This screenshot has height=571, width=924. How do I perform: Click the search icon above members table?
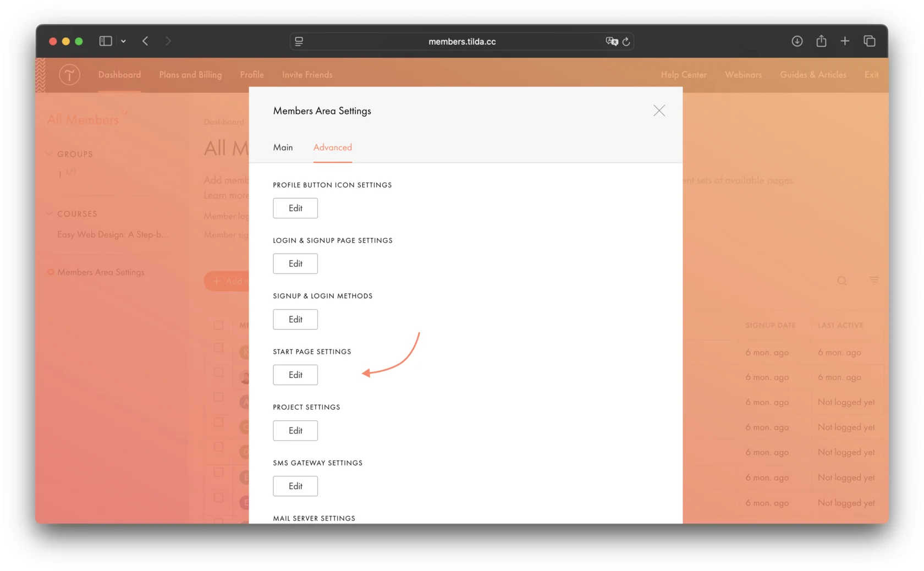[842, 281]
